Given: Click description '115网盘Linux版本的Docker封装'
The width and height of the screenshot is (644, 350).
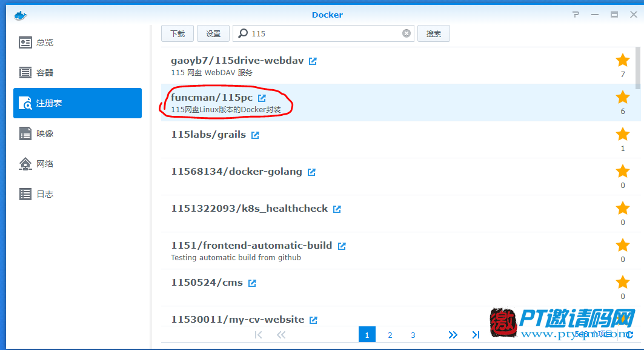Looking at the screenshot, I should 226,110.
